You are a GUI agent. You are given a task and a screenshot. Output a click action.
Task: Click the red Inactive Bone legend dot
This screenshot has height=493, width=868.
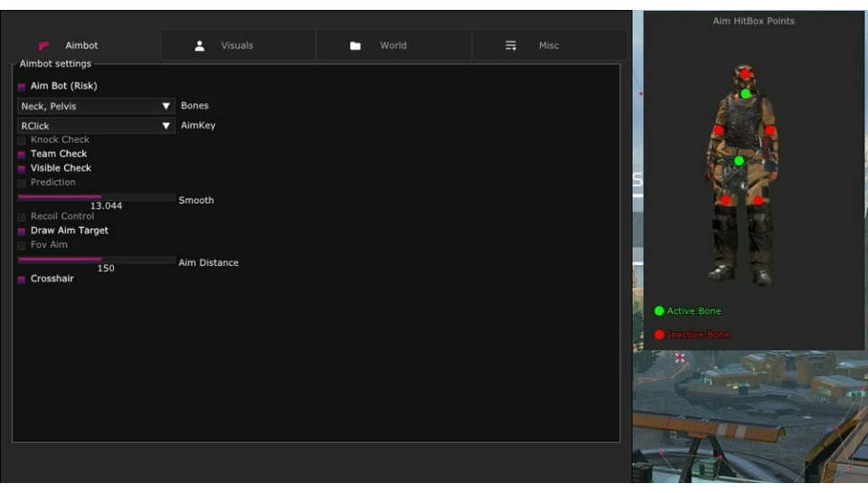click(x=659, y=335)
